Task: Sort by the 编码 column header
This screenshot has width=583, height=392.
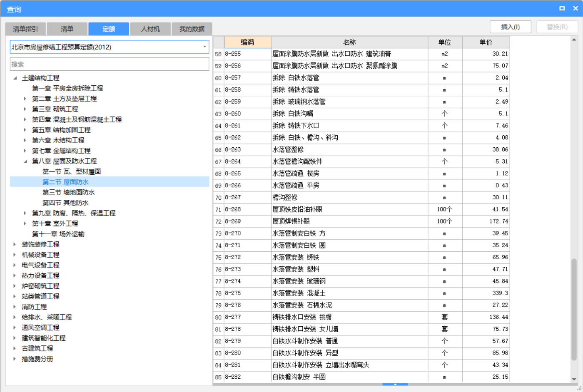Action: pos(248,42)
